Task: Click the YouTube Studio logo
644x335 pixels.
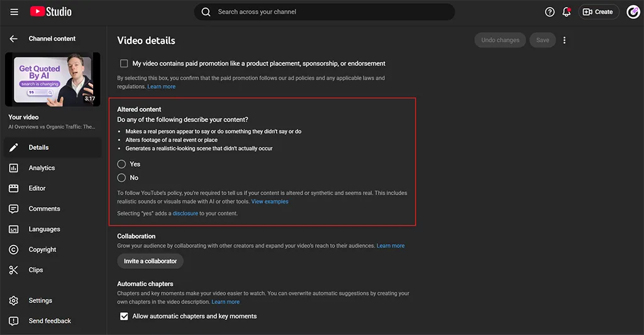Action: [50, 12]
